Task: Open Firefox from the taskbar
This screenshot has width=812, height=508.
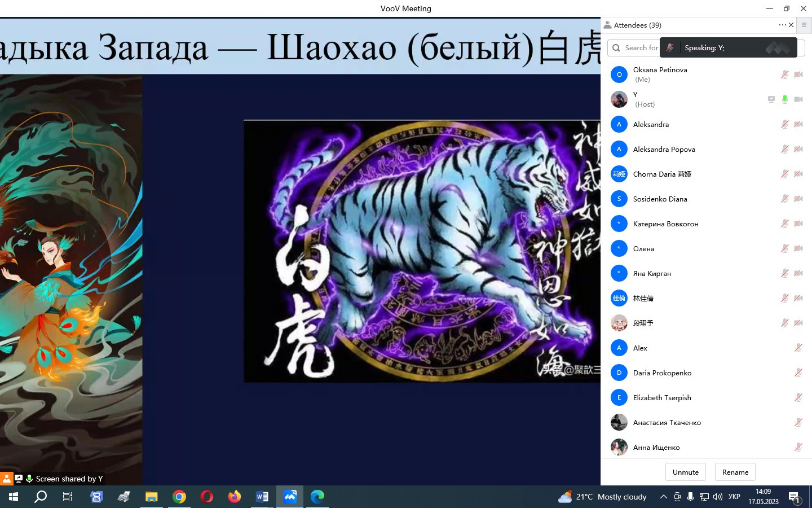Action: click(x=235, y=497)
